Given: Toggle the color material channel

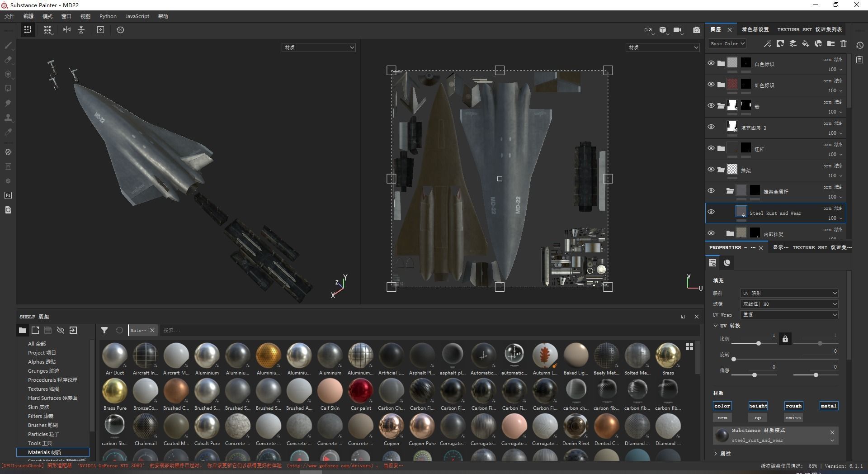Looking at the screenshot, I should [x=722, y=406].
